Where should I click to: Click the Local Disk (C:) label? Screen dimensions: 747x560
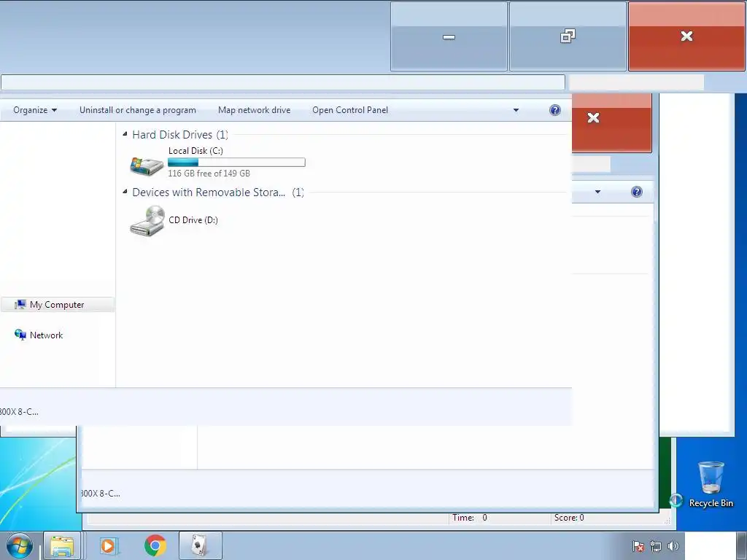coord(196,151)
